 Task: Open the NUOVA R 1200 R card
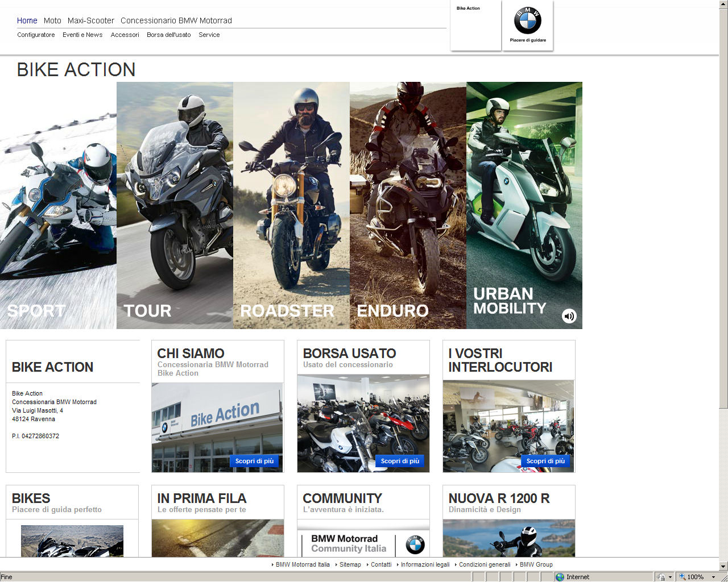tap(499, 498)
